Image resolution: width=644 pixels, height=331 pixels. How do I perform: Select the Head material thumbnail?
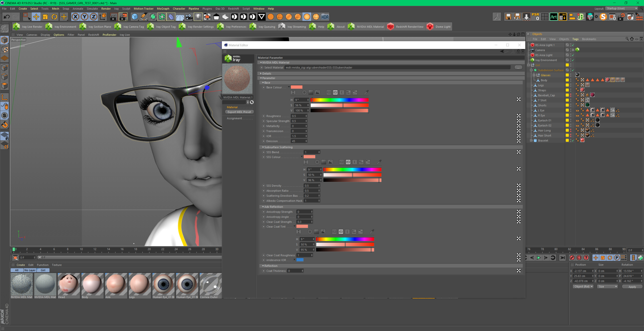pyautogui.click(x=69, y=284)
